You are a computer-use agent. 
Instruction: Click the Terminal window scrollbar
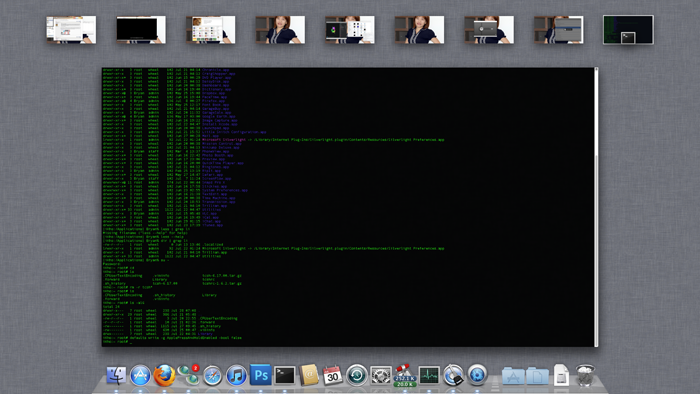pos(596,207)
